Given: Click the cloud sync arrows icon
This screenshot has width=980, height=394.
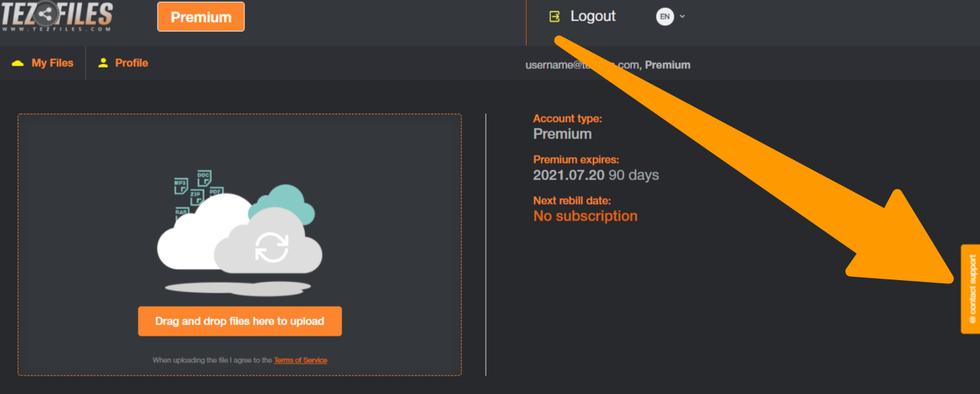Looking at the screenshot, I should pos(272,247).
